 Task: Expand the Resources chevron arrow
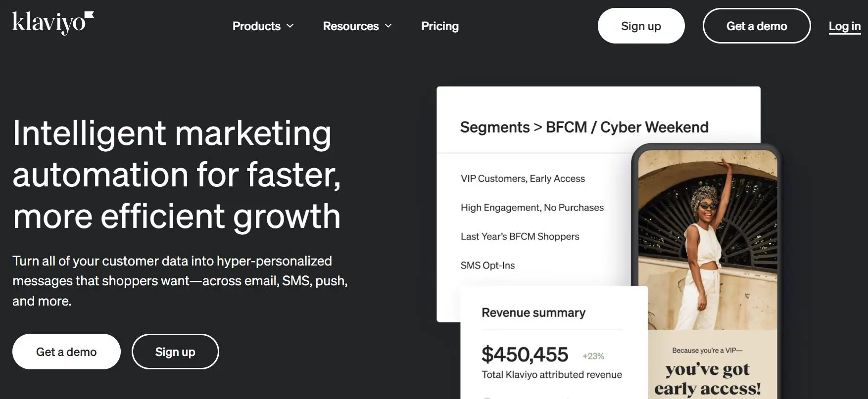point(388,26)
